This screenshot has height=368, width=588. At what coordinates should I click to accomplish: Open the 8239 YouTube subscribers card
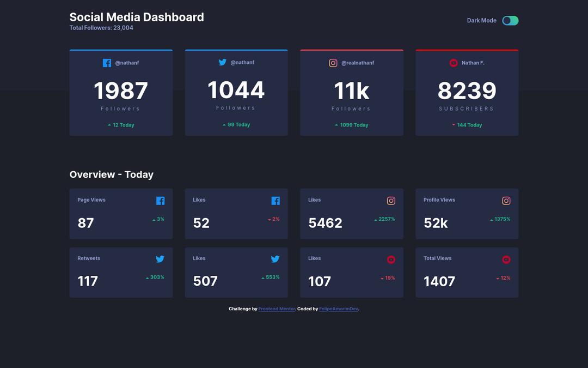(x=467, y=93)
